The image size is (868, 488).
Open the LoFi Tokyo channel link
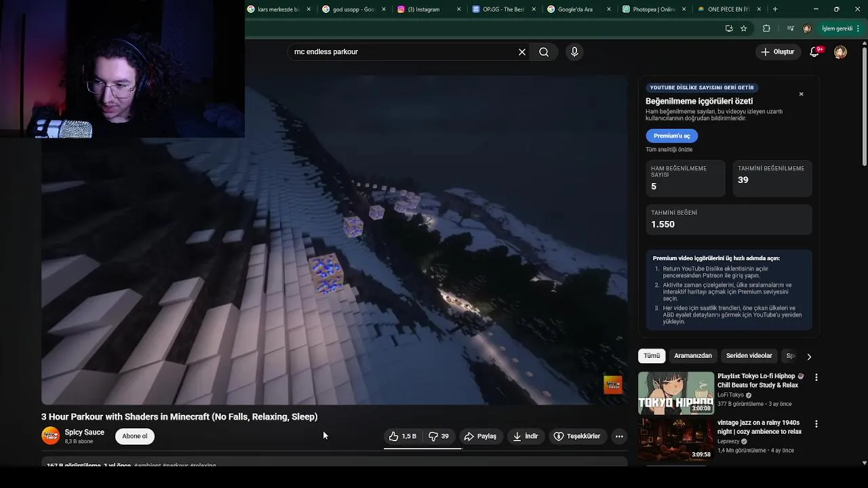tap(731, 395)
